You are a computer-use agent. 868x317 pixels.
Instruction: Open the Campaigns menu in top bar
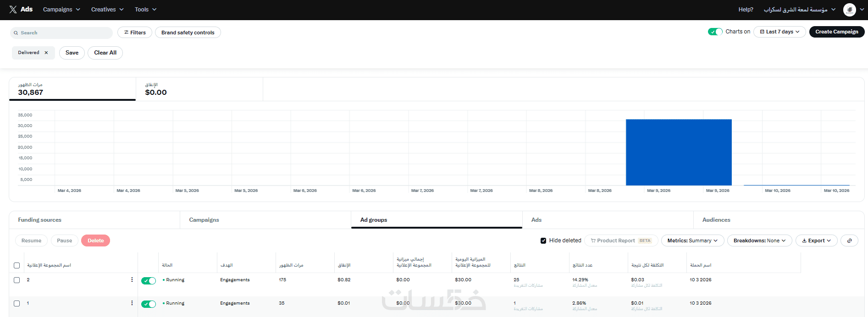click(x=61, y=9)
